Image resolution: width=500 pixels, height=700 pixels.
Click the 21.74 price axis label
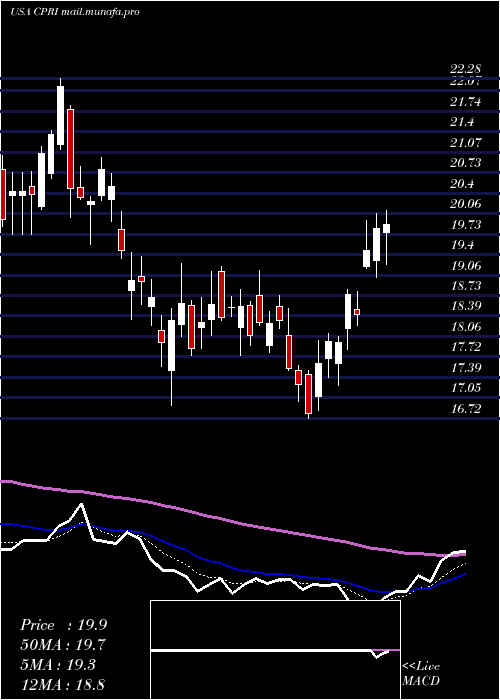pyautogui.click(x=466, y=102)
